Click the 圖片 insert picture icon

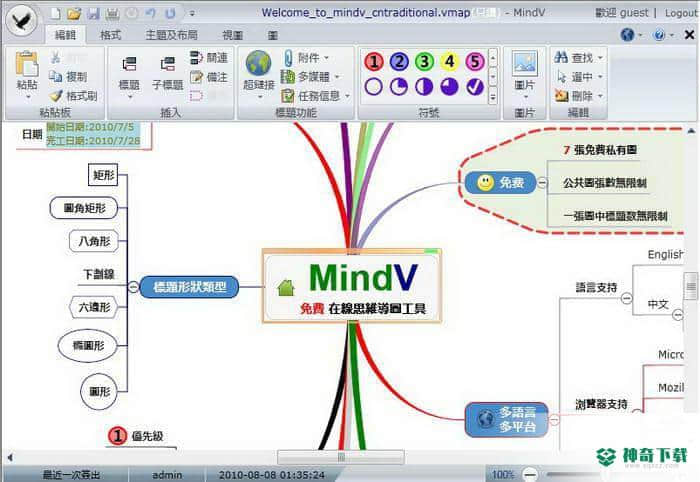coord(524,63)
